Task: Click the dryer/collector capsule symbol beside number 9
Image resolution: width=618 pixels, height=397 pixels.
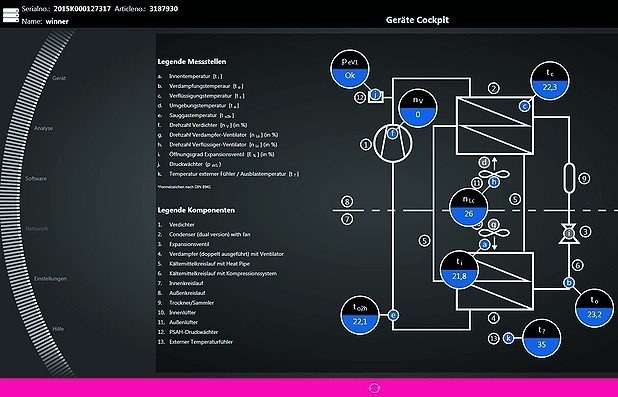Action: [x=569, y=178]
